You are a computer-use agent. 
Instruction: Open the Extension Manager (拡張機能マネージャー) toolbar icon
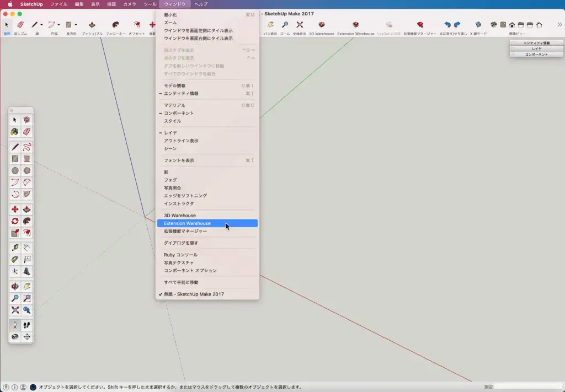(x=420, y=25)
